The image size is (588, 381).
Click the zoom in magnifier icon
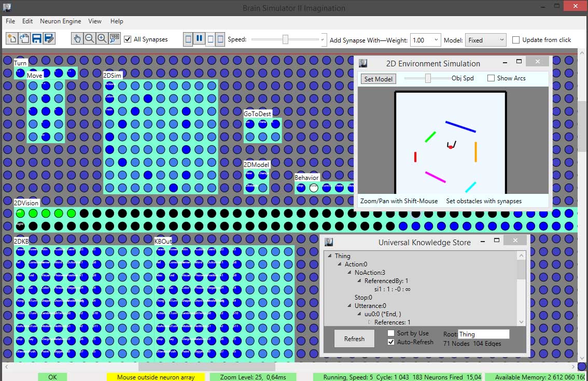pos(102,38)
